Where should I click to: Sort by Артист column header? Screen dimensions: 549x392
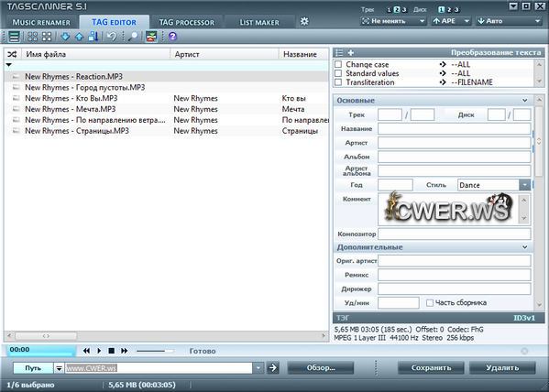pyautogui.click(x=225, y=54)
